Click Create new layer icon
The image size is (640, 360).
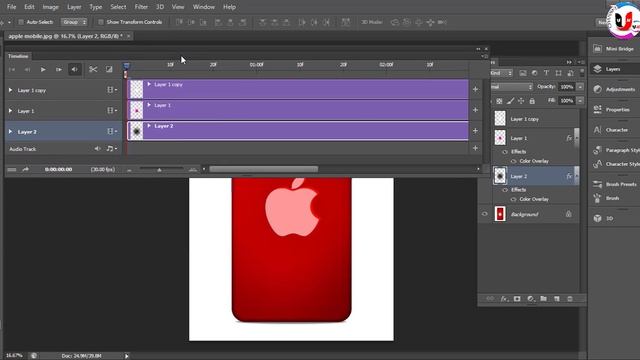click(557, 299)
